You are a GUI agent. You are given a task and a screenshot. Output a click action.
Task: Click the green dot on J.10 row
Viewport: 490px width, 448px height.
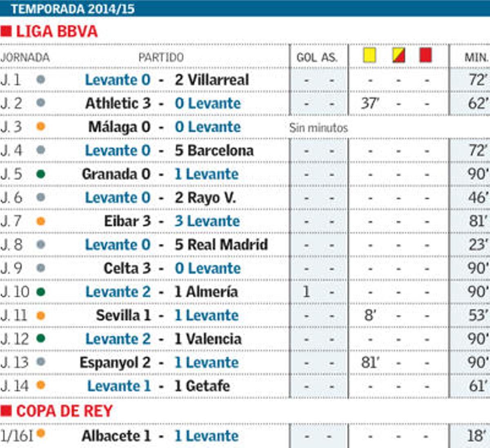click(40, 292)
